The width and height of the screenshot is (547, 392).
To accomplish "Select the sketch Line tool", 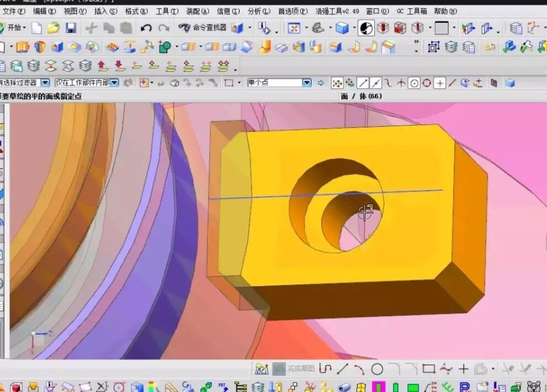I will tap(342, 369).
